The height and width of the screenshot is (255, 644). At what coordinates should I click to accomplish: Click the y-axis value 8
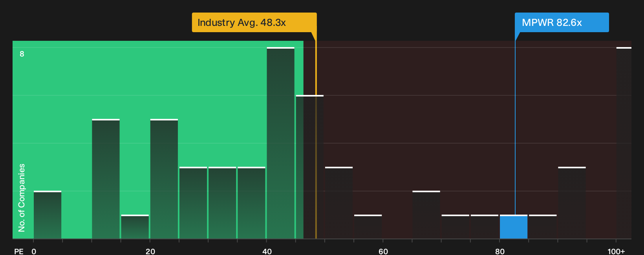(x=22, y=54)
